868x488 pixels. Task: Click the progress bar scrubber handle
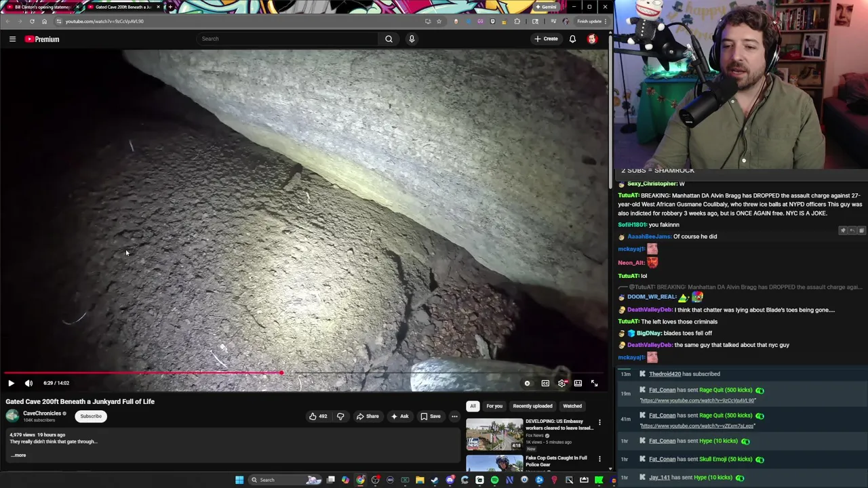point(281,373)
